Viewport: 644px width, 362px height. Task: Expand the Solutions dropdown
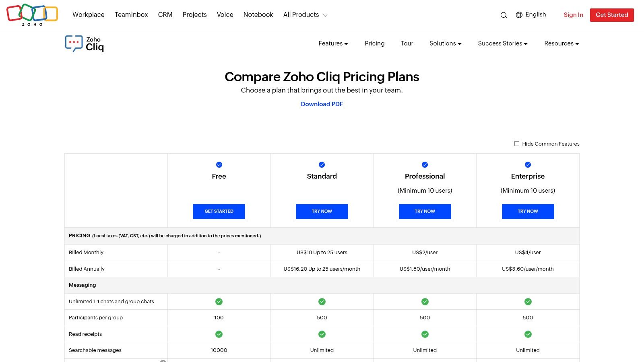point(445,43)
